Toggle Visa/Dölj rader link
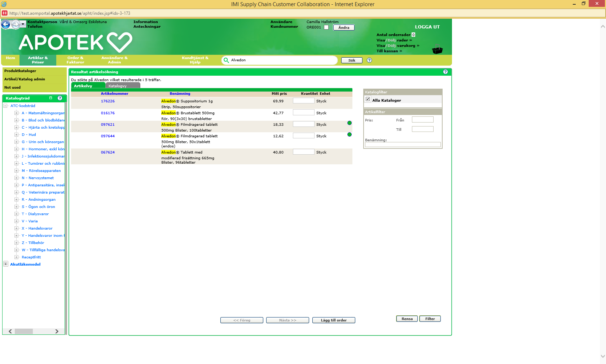 coord(394,40)
